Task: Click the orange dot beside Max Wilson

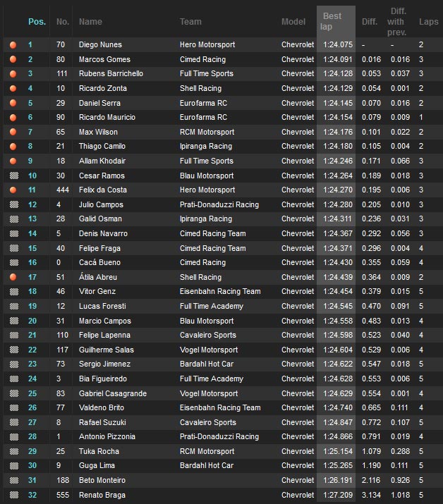Action: [13, 132]
